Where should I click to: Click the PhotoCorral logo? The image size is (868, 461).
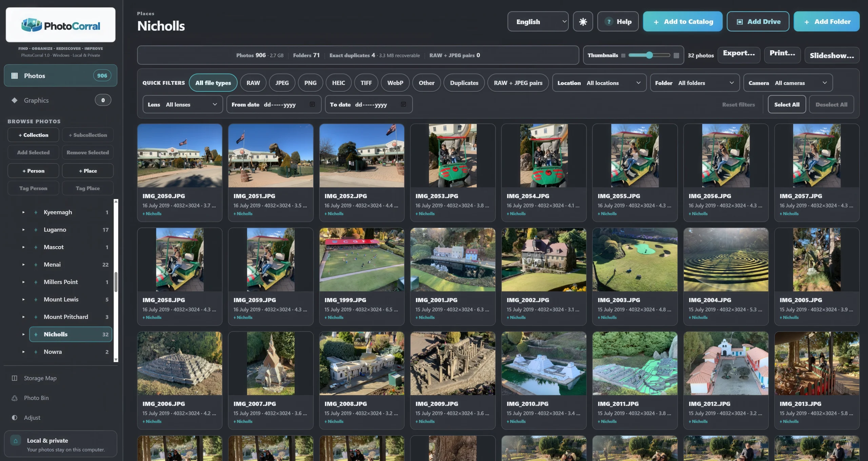click(x=61, y=25)
